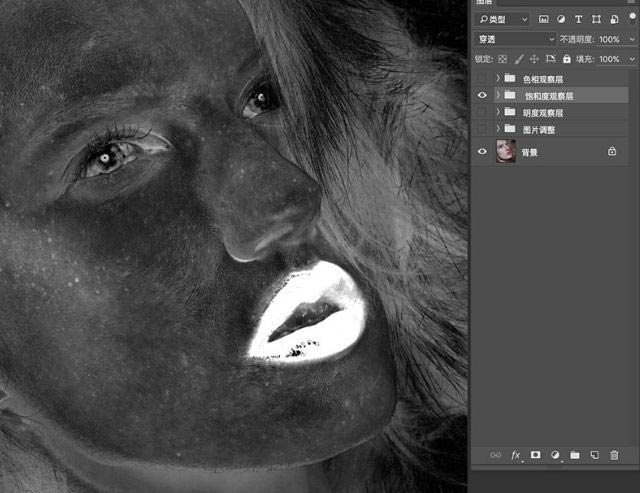Expand the 明度观察层 group chevron

[x=497, y=112]
